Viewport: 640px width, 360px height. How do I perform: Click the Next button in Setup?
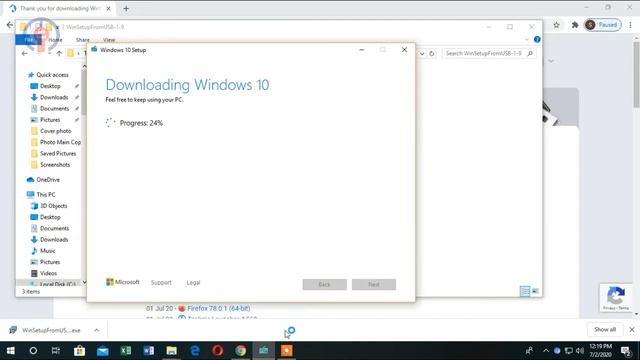[x=374, y=284]
